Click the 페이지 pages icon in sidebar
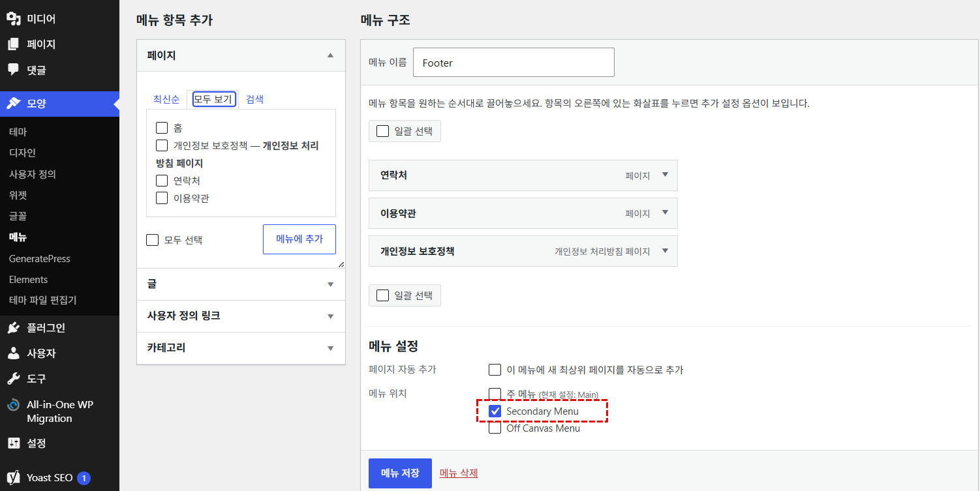 pos(14,44)
